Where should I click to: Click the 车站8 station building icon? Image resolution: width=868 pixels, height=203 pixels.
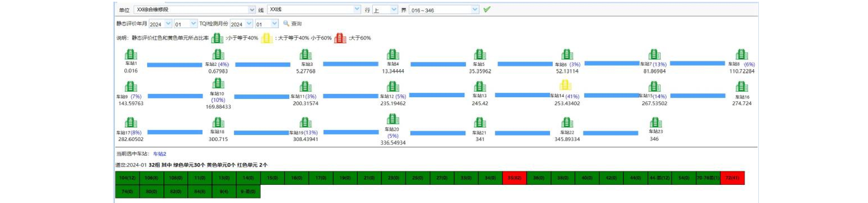tap(741, 55)
